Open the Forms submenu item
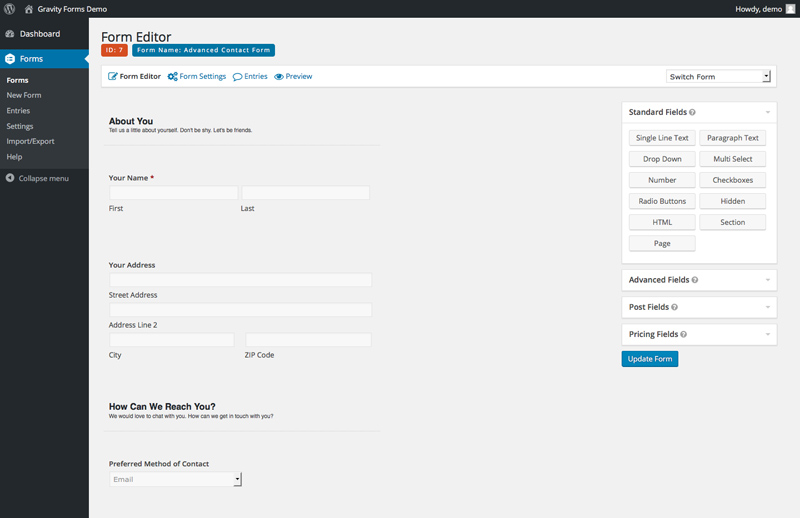Image resolution: width=800 pixels, height=518 pixels. [17, 80]
